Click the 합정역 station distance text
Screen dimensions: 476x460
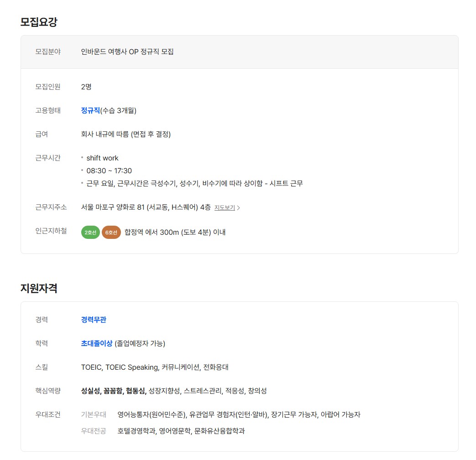coord(175,233)
